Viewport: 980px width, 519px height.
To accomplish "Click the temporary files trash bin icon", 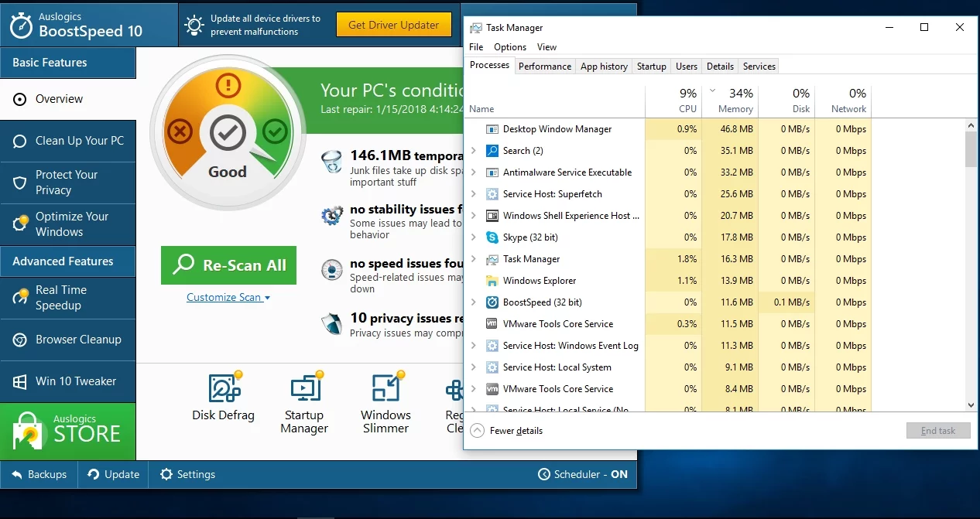I will 332,162.
